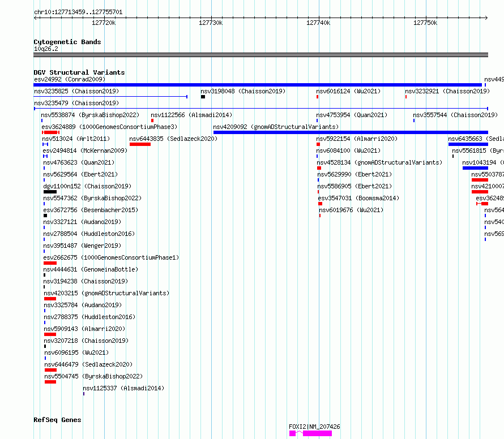Click black bar under dgv1100n152
Screen dimensions: 504x439
pyautogui.click(x=50, y=192)
